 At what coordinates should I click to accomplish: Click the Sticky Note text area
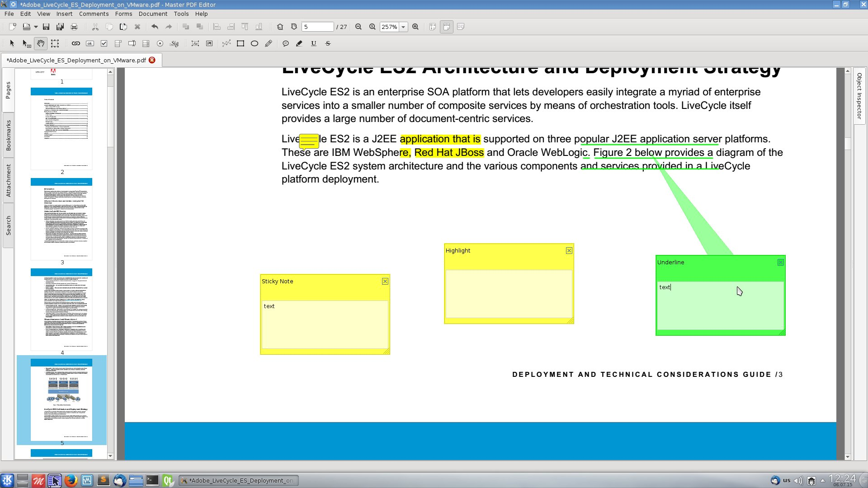(325, 324)
